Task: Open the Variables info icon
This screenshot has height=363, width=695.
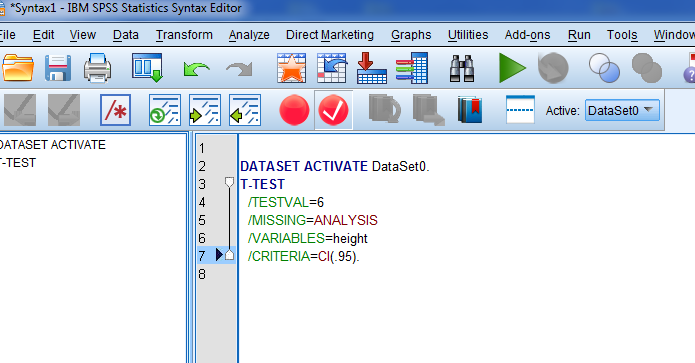Action: (x=412, y=68)
